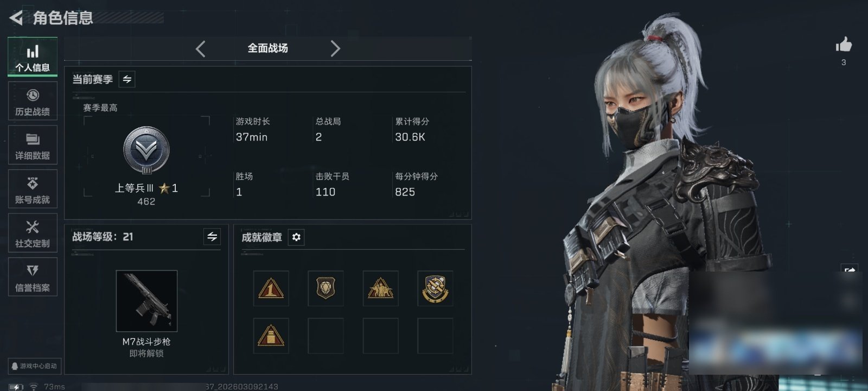Viewport: 868px width, 391px height.
Task: Open the 账号成就 tab
Action: pos(33,189)
